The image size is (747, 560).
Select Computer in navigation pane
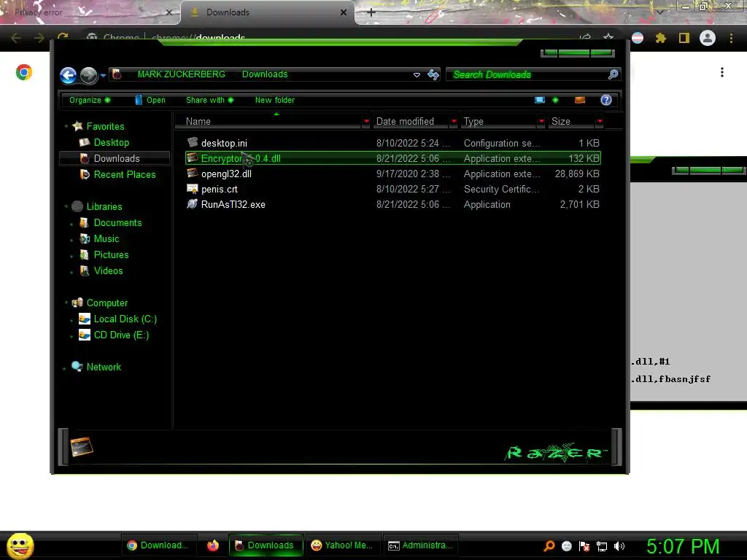point(107,303)
